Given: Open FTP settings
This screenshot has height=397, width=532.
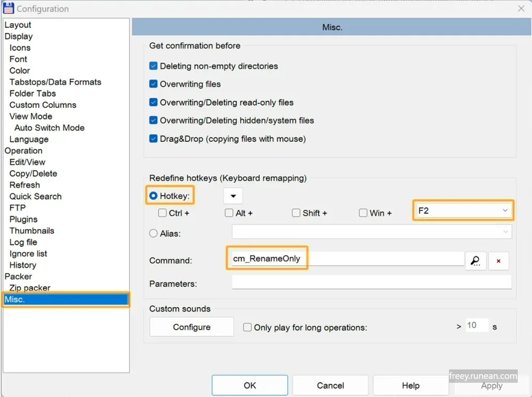Looking at the screenshot, I should click(x=17, y=208).
